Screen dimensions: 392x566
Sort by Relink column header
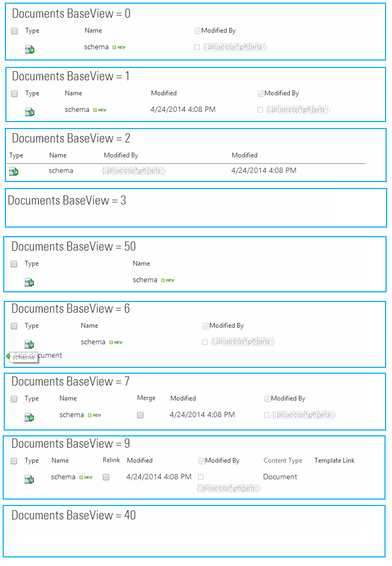click(111, 460)
